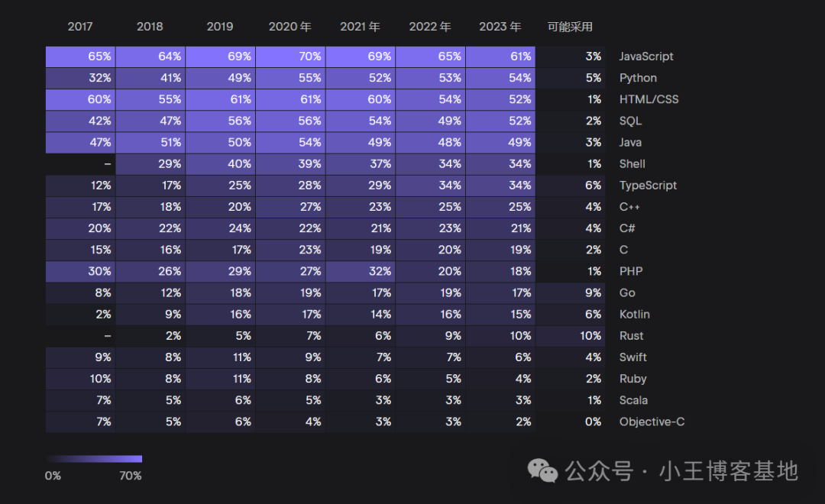This screenshot has height=504, width=825.
Task: Click the TypeScript row label
Action: pyautogui.click(x=648, y=186)
